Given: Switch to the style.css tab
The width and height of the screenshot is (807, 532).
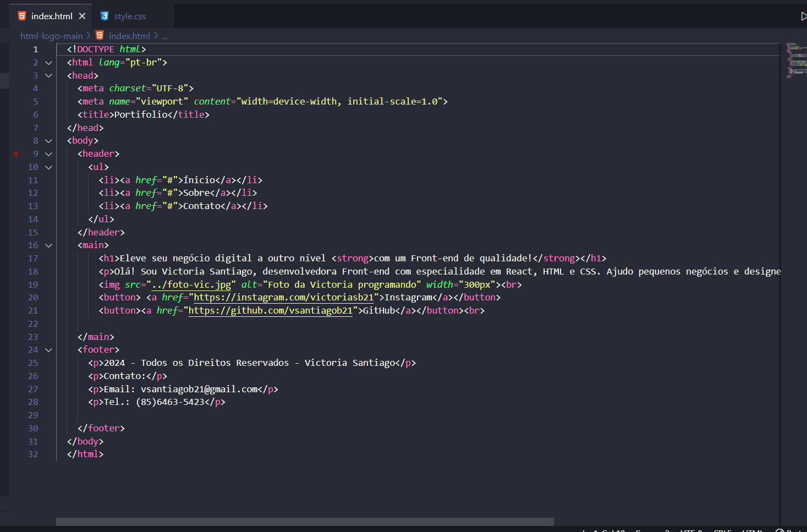Looking at the screenshot, I should click(x=130, y=17).
